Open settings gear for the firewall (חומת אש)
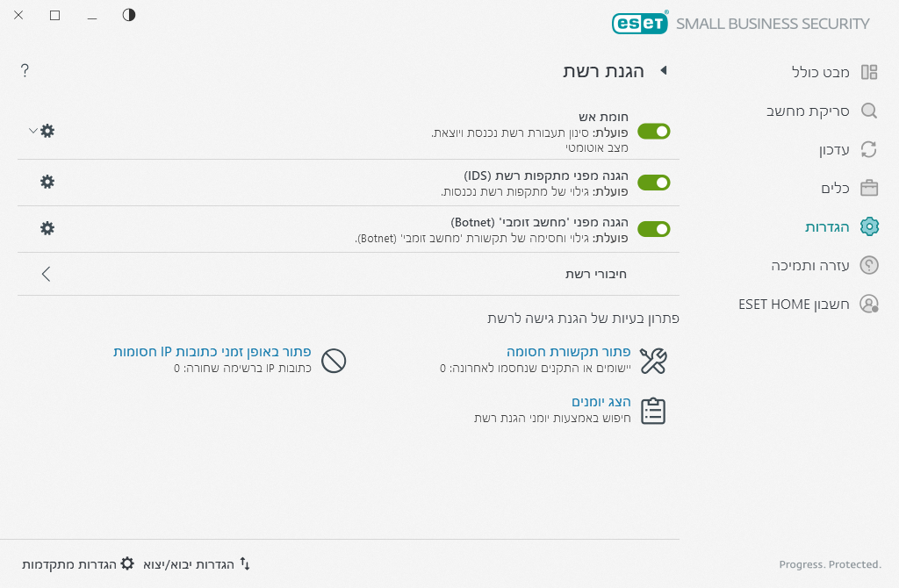 click(47, 131)
